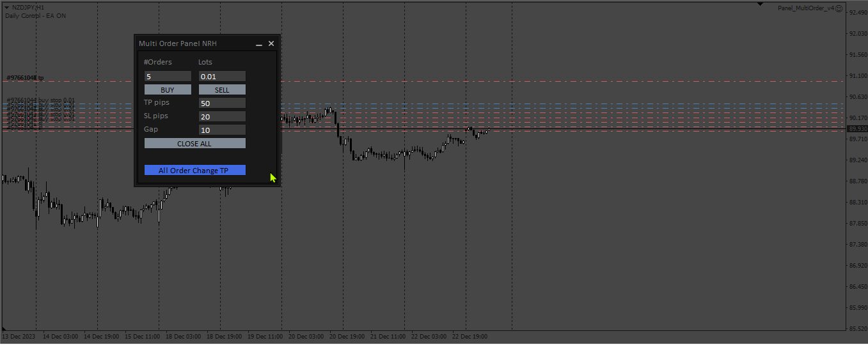Click the #Orders label in the panel
Viewport: 868px width, 345px height.
[x=157, y=62]
